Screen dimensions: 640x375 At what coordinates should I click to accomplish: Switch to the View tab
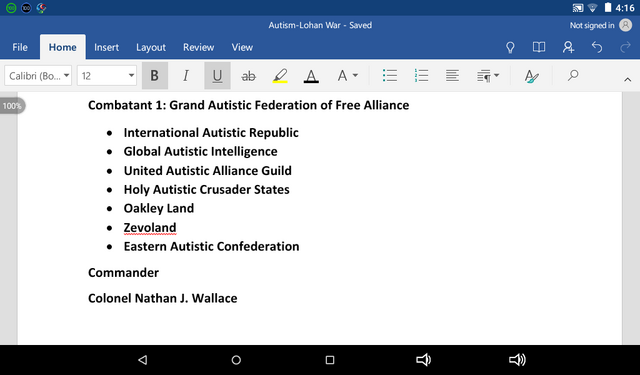click(242, 47)
